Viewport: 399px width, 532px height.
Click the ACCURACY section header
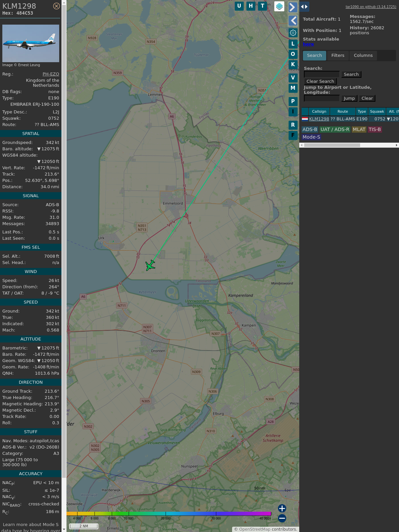click(x=31, y=474)
